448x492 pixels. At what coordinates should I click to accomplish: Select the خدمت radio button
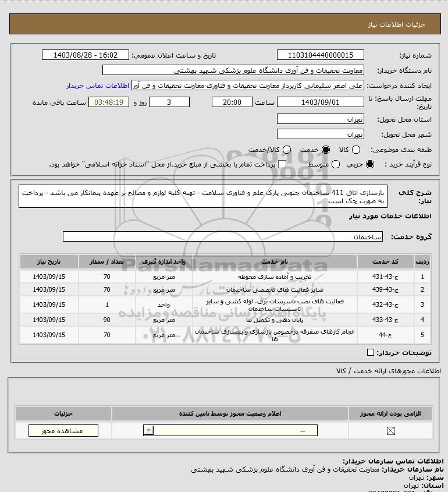click(326, 150)
